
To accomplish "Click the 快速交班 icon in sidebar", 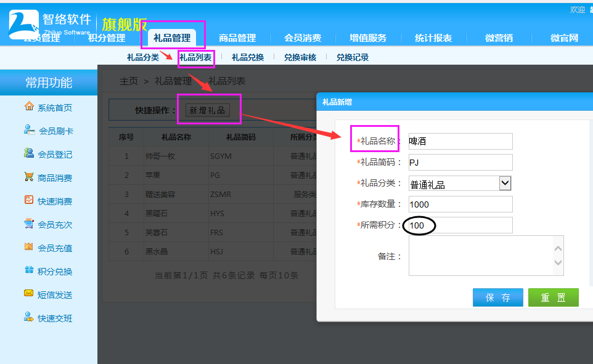I will tap(29, 317).
